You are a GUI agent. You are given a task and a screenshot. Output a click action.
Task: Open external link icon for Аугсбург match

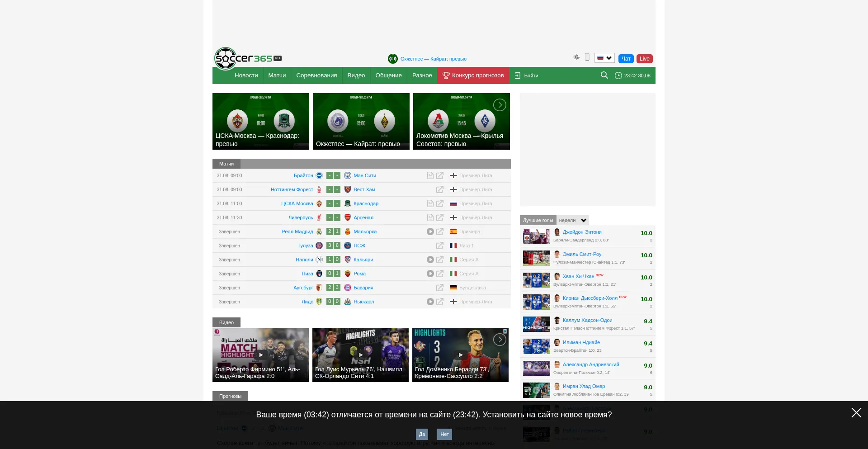[440, 288]
